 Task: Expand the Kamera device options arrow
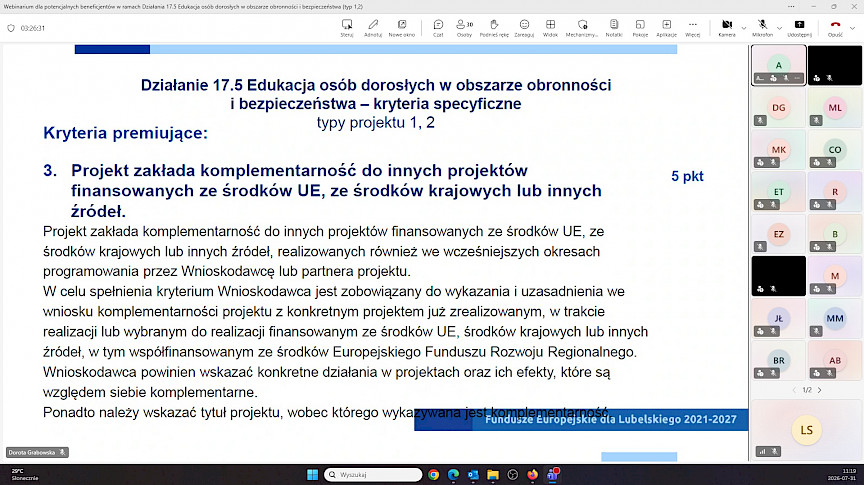point(744,28)
